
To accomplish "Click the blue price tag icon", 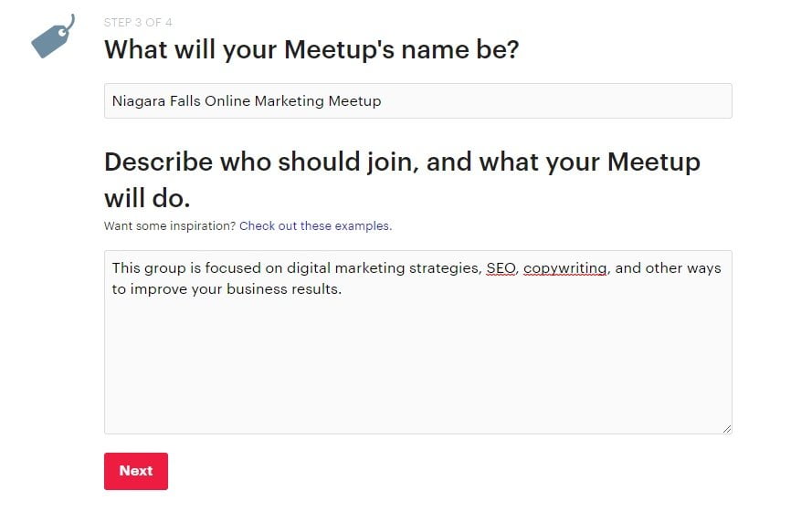I will point(53,37).
